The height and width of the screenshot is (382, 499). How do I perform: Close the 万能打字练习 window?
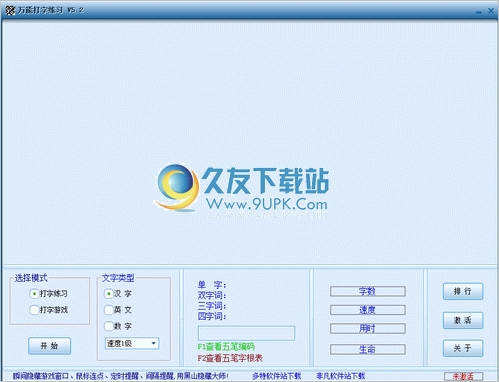point(491,11)
